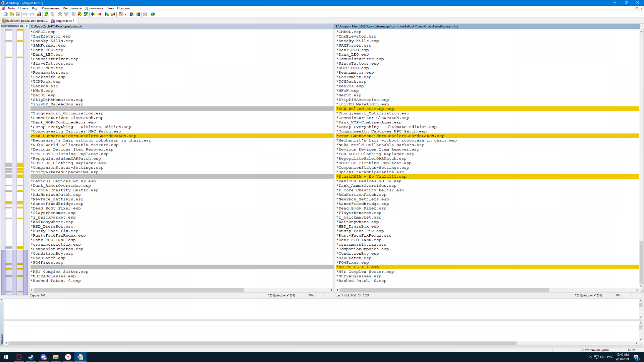Switch to the plugins.txt x 2 tab
Screen dimensions: 644x362
click(x=64, y=21)
